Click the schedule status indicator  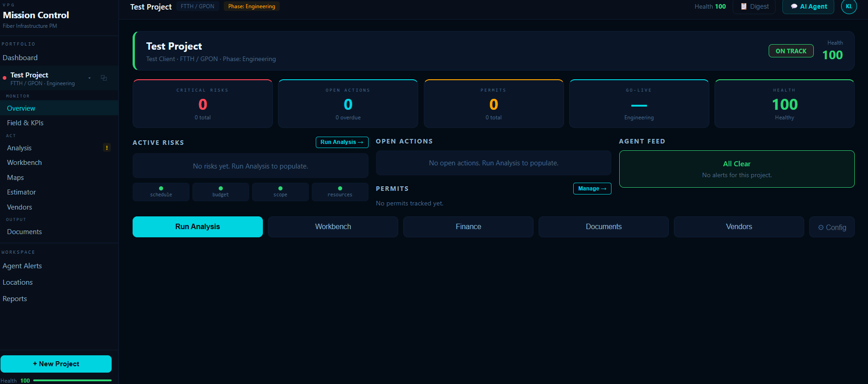click(x=161, y=192)
